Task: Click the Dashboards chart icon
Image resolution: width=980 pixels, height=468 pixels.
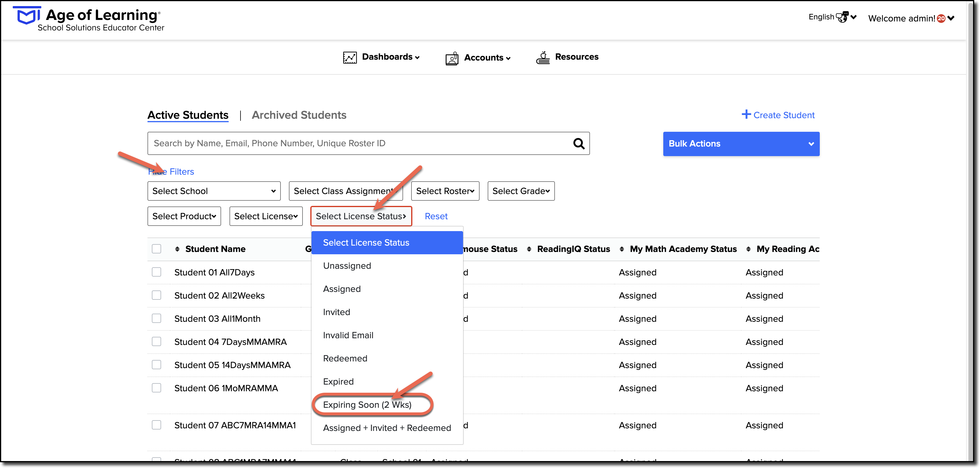Action: point(350,57)
